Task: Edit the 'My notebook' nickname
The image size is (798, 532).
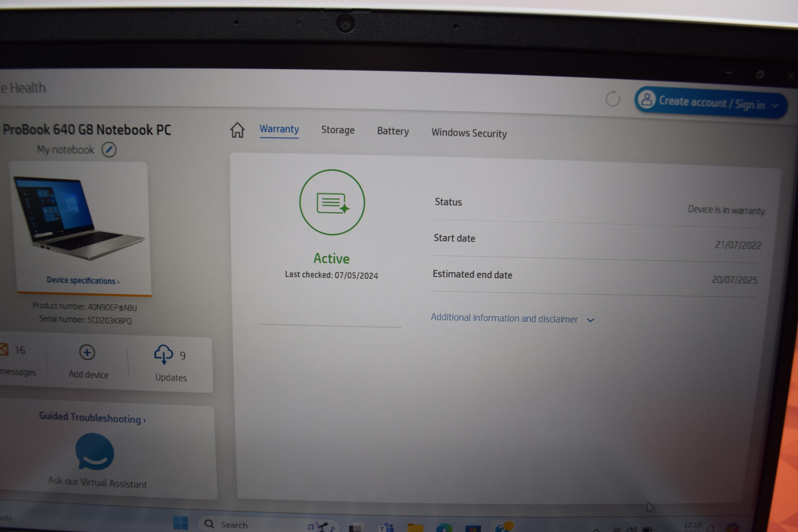Action: (109, 150)
